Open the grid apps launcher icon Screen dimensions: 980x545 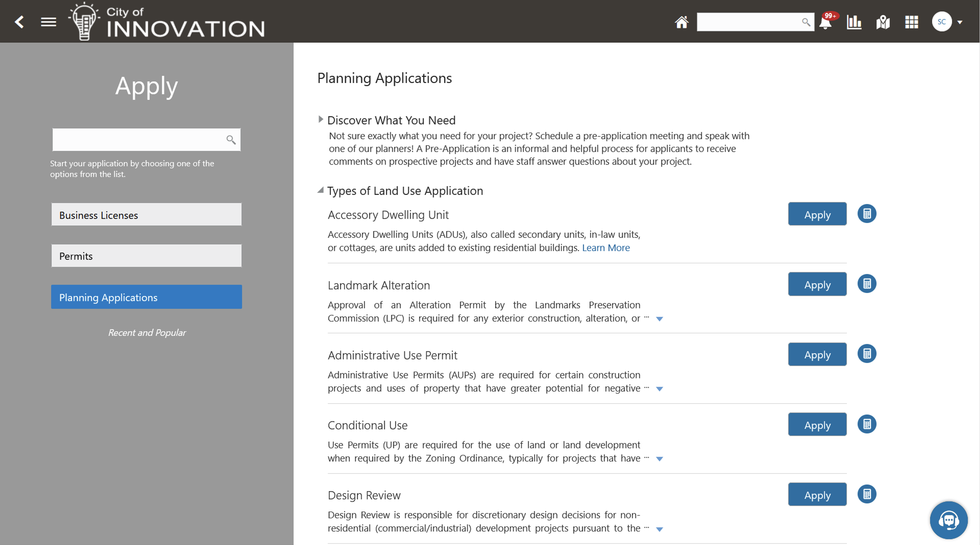tap(911, 22)
